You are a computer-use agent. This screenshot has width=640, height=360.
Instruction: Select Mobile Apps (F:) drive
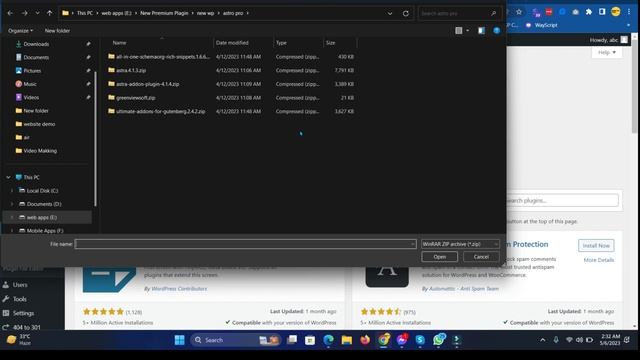tap(45, 231)
